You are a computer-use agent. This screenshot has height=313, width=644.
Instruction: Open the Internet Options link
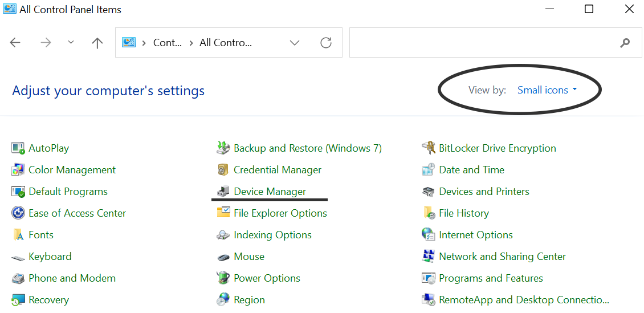point(476,235)
